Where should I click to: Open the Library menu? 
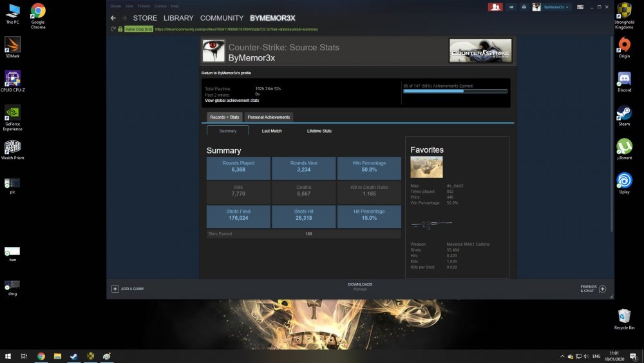pos(178,18)
